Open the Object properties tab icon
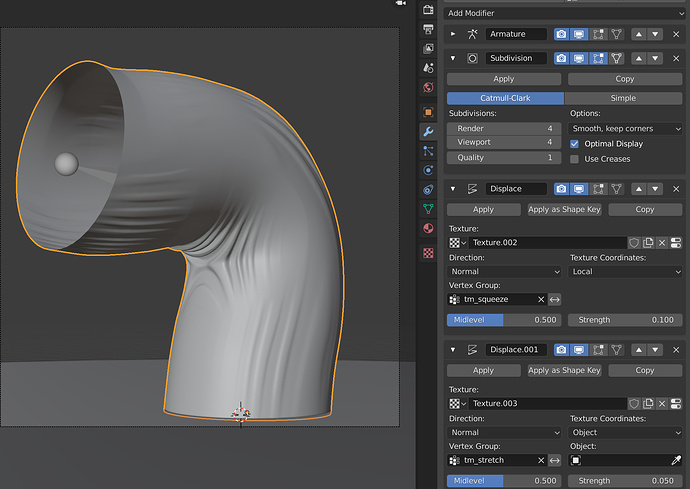This screenshot has height=489, width=690. click(x=428, y=112)
